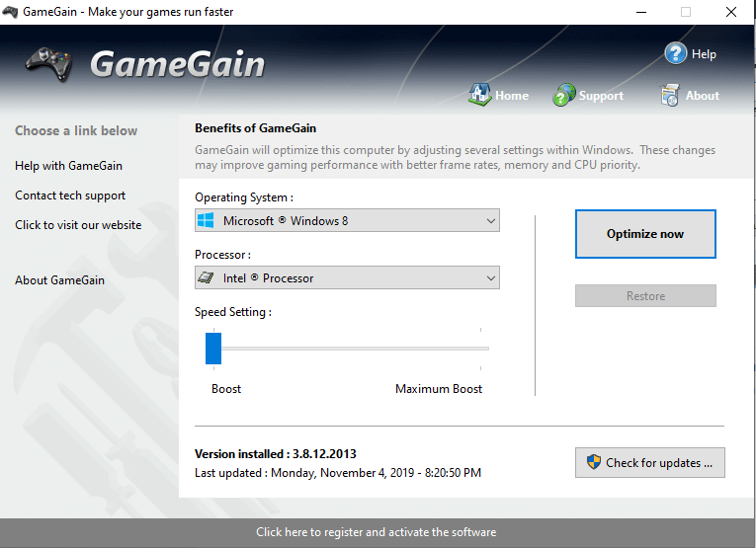Open the Operating System dropdown arrow

[x=491, y=221]
